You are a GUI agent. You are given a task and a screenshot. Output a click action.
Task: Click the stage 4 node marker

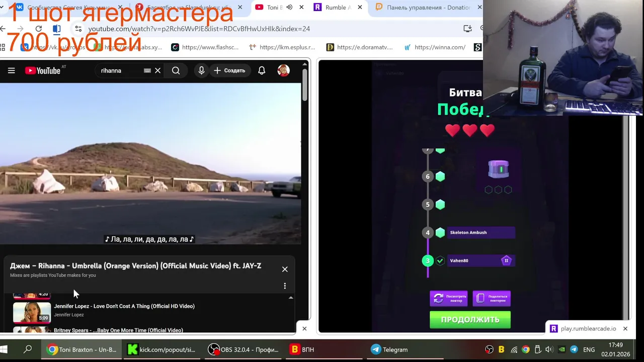pos(428,232)
